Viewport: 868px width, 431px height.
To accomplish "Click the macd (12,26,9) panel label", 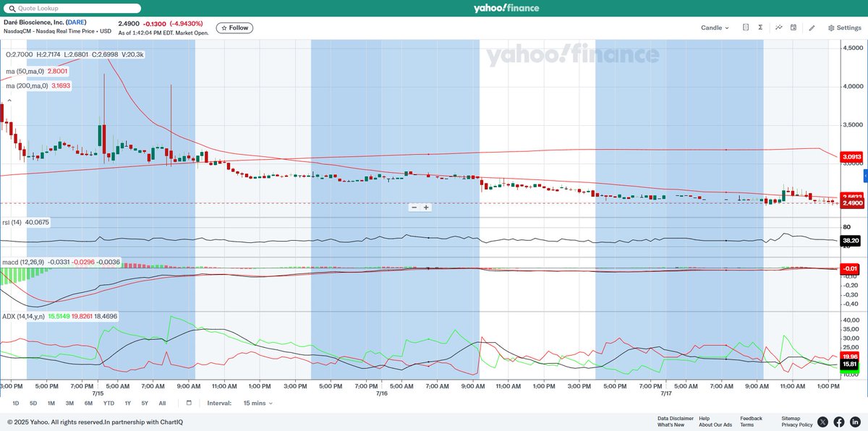I will pos(22,261).
